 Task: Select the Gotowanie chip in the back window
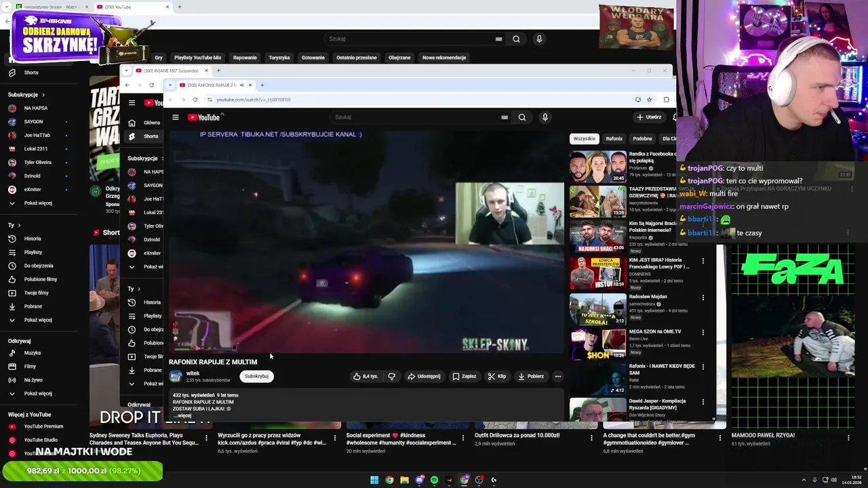313,58
